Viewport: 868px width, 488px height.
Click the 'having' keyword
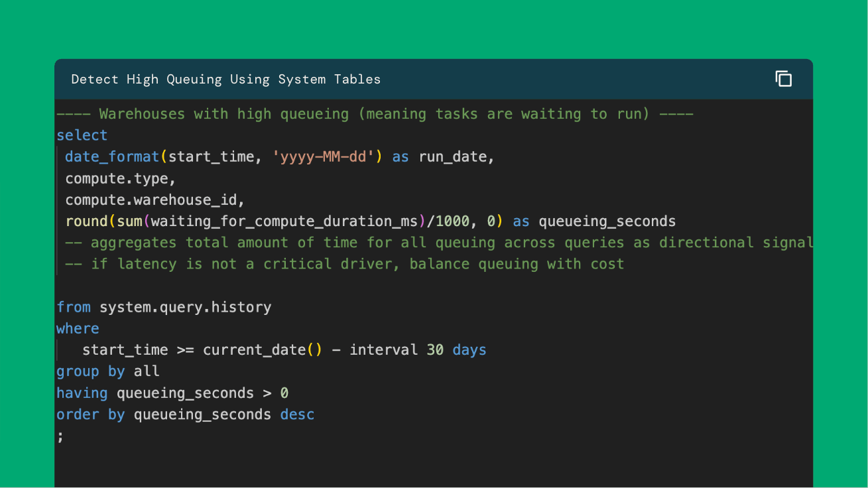pos(82,393)
